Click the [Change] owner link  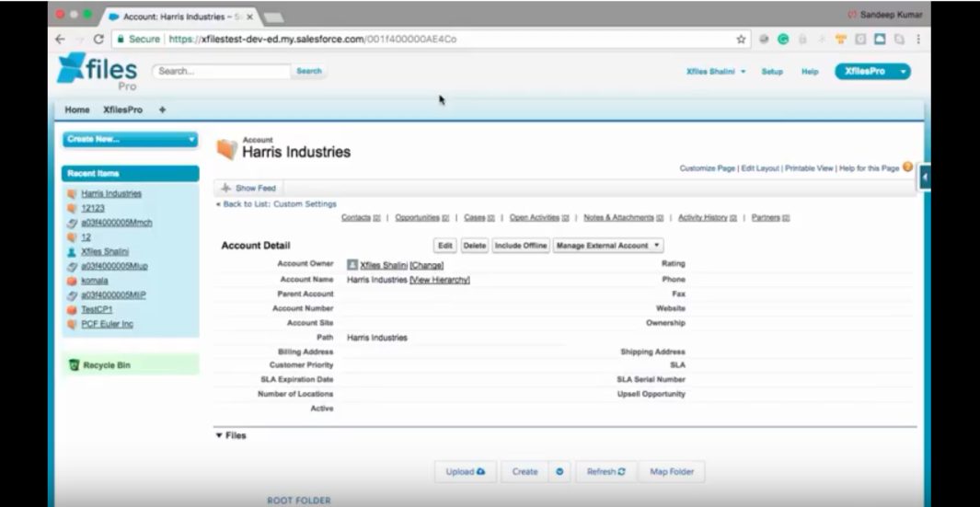(x=427, y=265)
